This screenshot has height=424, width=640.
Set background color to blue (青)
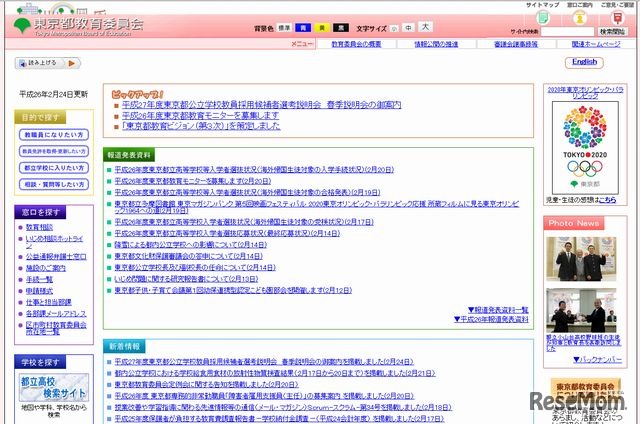303,28
